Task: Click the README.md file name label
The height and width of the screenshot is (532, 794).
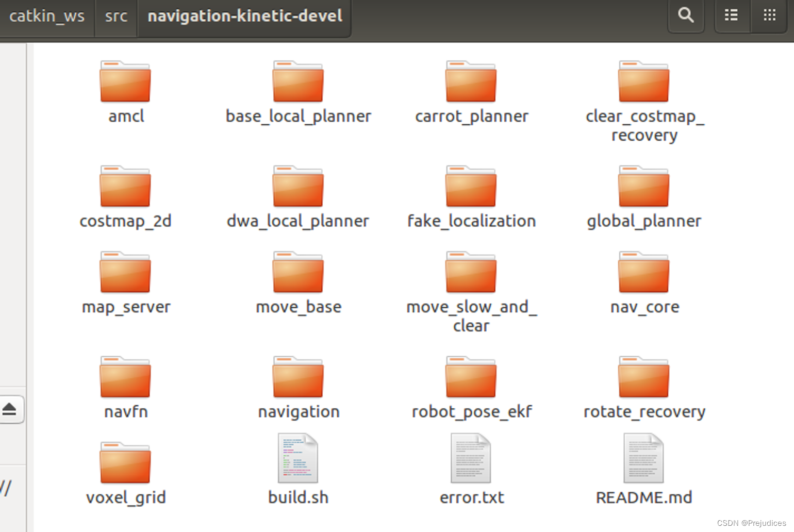Action: point(644,497)
